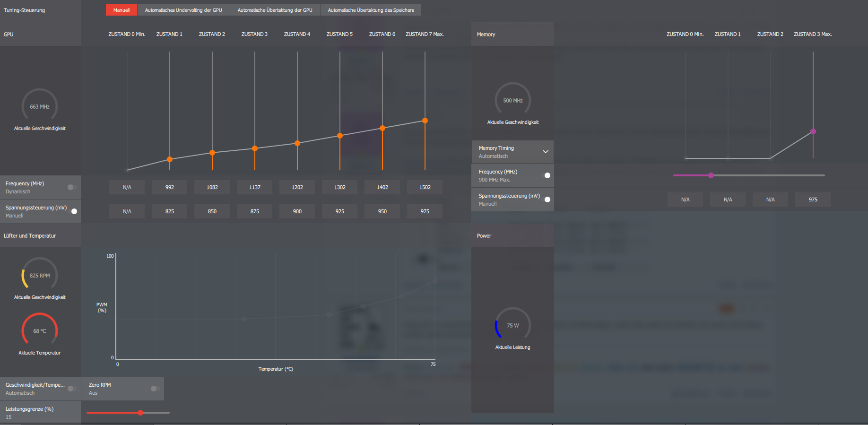The width and height of the screenshot is (868, 425).
Task: Edit the 875 mV voltage field
Action: (x=255, y=211)
